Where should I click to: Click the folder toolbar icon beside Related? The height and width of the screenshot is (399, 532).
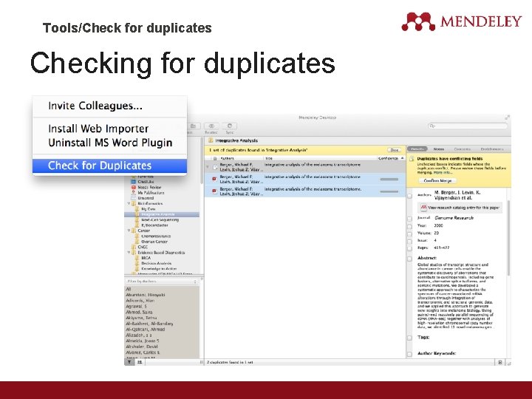(193, 126)
